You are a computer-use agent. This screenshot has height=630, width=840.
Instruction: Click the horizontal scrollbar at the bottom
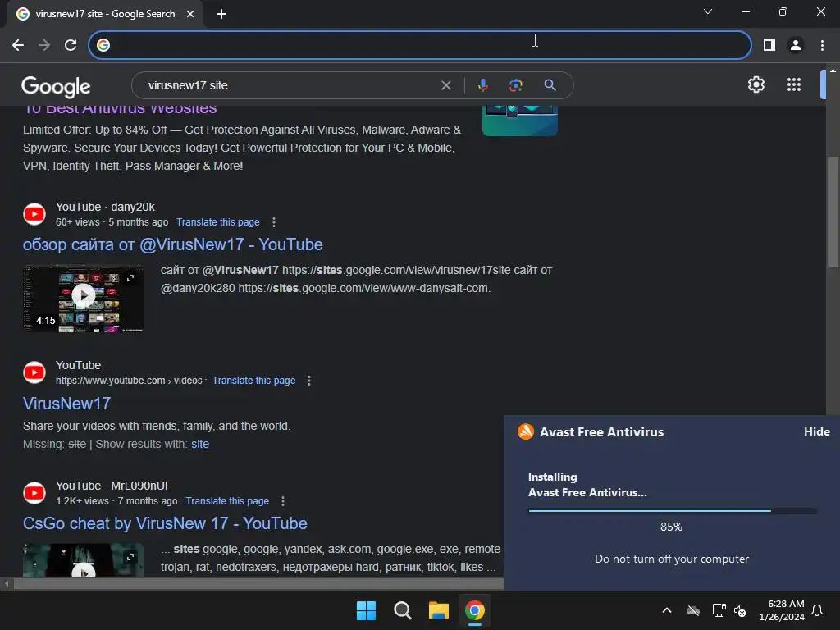(x=258, y=584)
